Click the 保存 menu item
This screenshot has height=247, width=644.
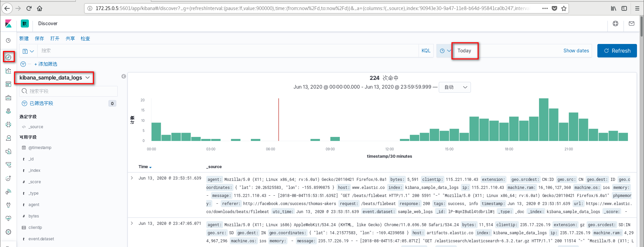click(x=39, y=39)
